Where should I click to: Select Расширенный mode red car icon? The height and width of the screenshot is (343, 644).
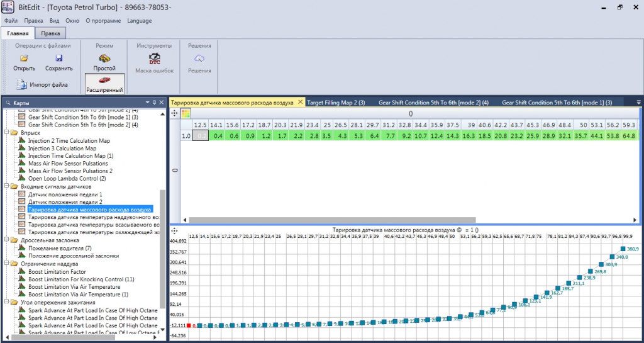coord(104,80)
